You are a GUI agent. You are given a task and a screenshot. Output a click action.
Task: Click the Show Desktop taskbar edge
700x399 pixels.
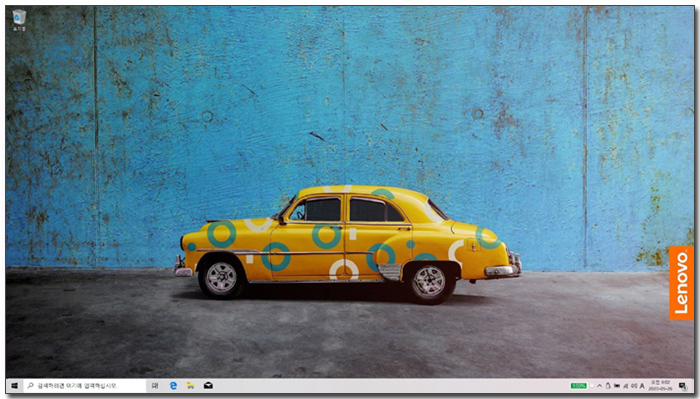[693, 386]
